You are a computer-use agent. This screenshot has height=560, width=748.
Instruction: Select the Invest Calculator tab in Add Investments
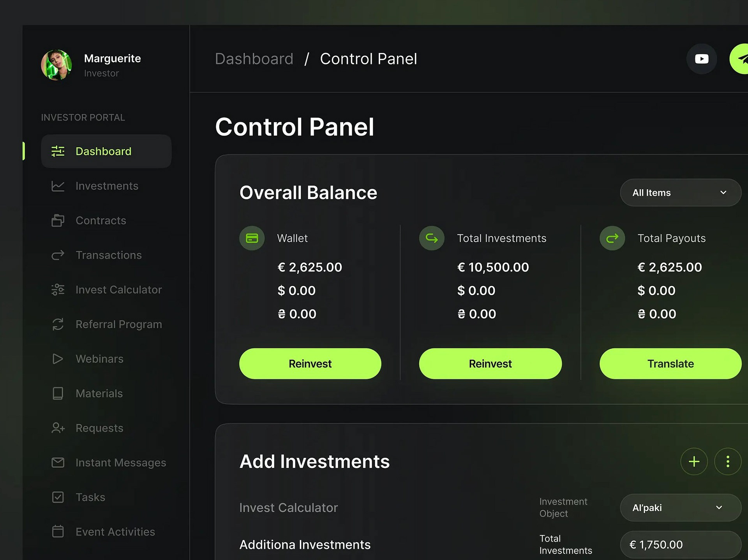point(288,507)
